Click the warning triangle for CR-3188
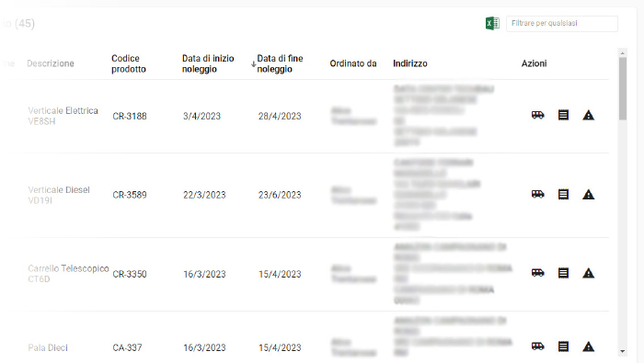The width and height of the screenshot is (644, 363). (589, 115)
